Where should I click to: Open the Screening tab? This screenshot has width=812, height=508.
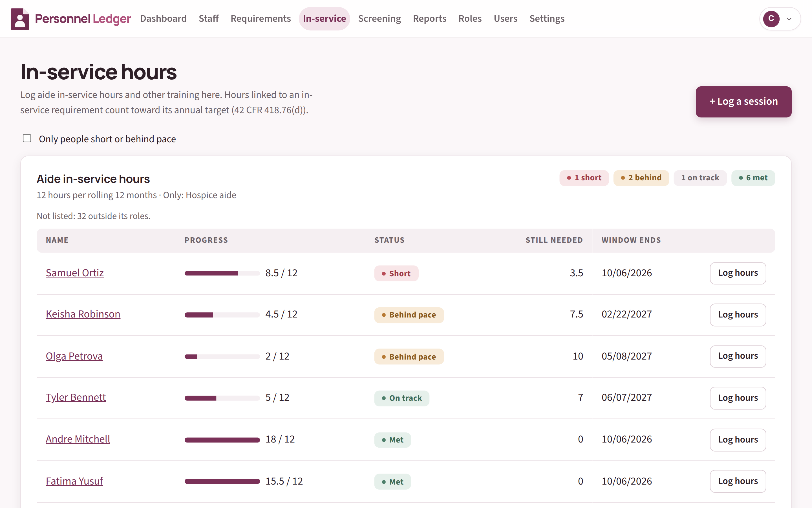pyautogui.click(x=379, y=18)
